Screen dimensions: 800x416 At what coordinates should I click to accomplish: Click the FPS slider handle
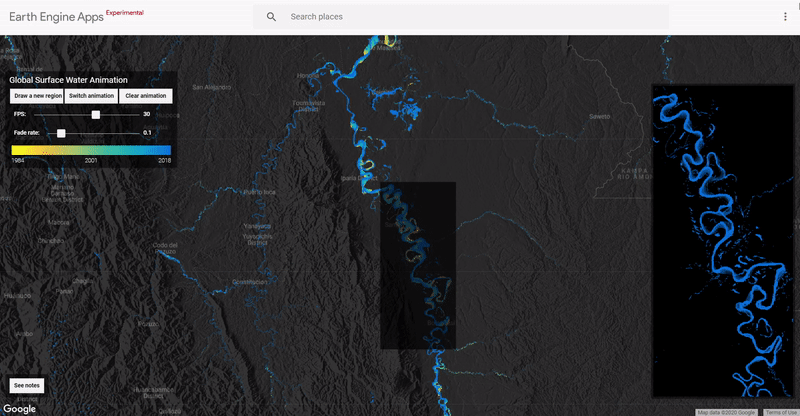96,115
